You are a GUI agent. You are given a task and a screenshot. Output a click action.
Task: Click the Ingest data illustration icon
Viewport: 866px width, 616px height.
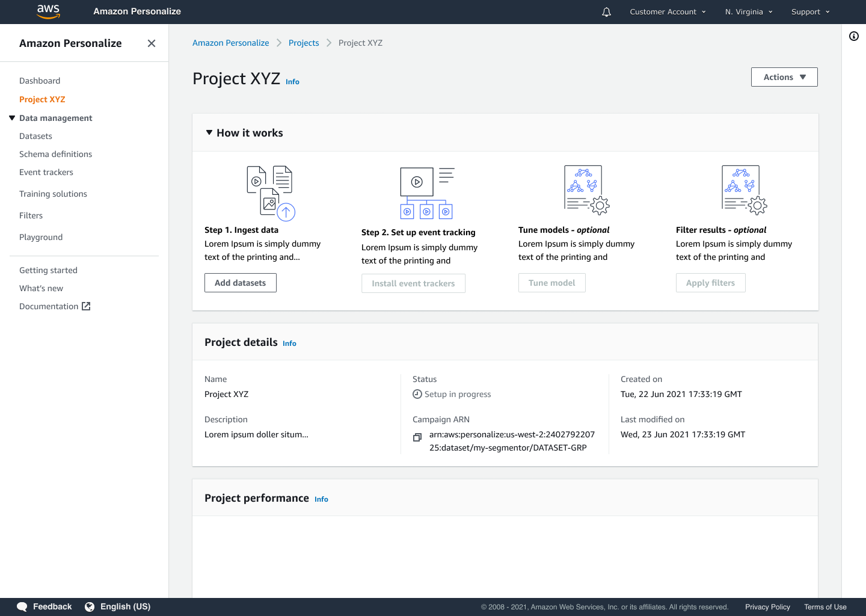click(x=271, y=193)
